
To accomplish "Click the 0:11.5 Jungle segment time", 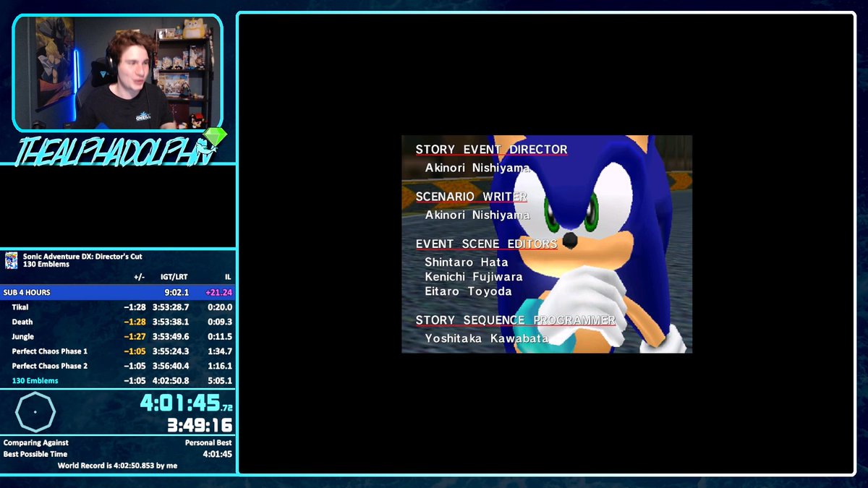I will pos(220,336).
